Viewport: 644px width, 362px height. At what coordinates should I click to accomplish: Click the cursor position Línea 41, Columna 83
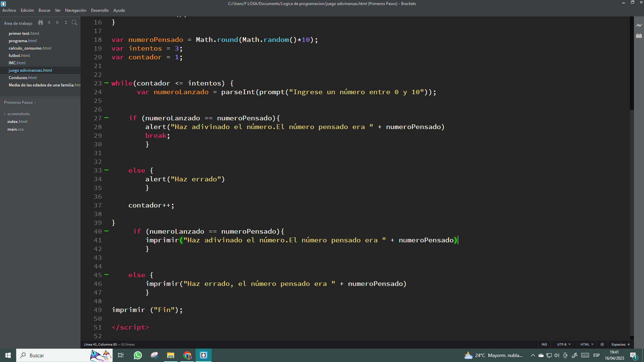[100, 344]
